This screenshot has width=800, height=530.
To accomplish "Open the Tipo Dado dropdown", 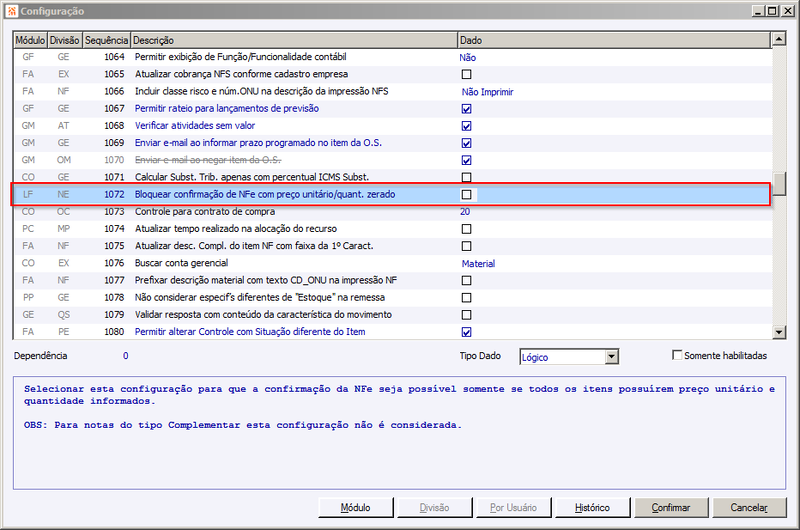I will (612, 357).
